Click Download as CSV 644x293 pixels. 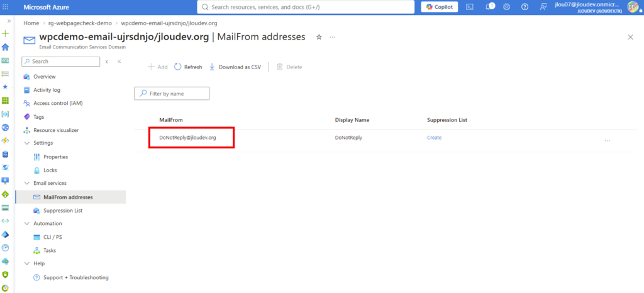click(235, 67)
